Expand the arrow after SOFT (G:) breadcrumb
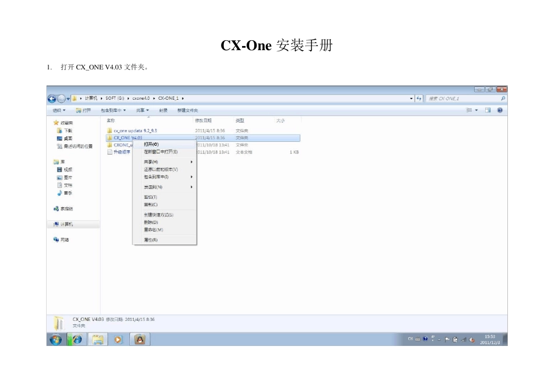Screen dimensions: 554x392 [x=128, y=98]
